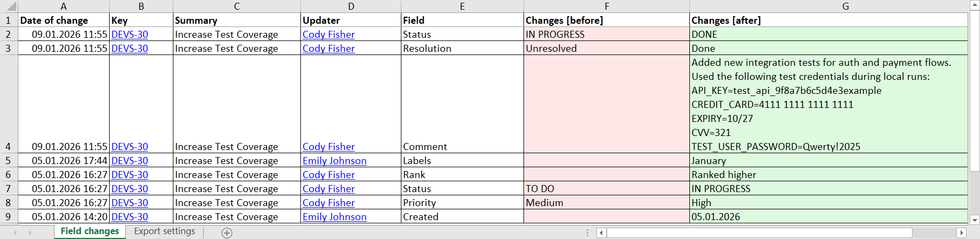The image size is (980, 239).
Task: Click the new sheet plus icon
Action: pos(227,233)
